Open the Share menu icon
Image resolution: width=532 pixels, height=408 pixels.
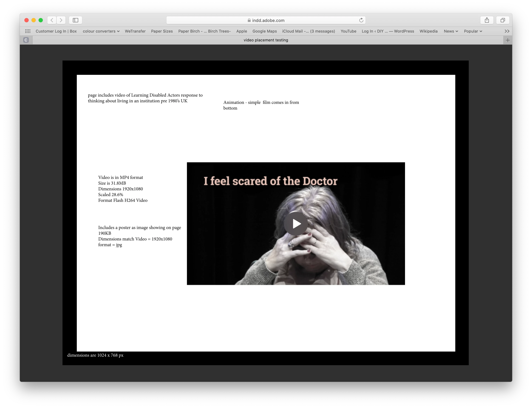click(x=487, y=20)
